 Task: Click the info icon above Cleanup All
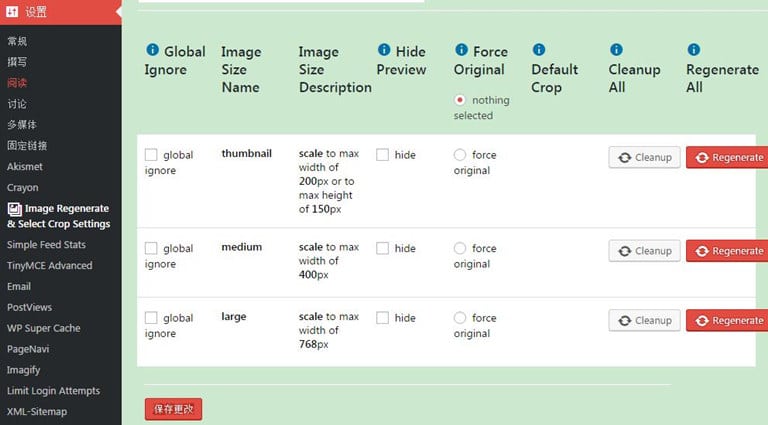pyautogui.click(x=616, y=50)
